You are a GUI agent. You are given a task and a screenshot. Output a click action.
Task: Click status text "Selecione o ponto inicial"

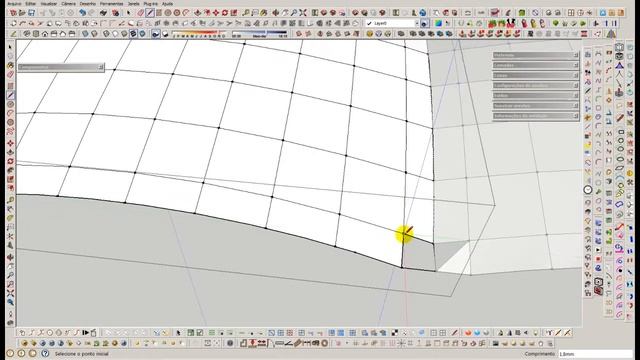pos(82,354)
